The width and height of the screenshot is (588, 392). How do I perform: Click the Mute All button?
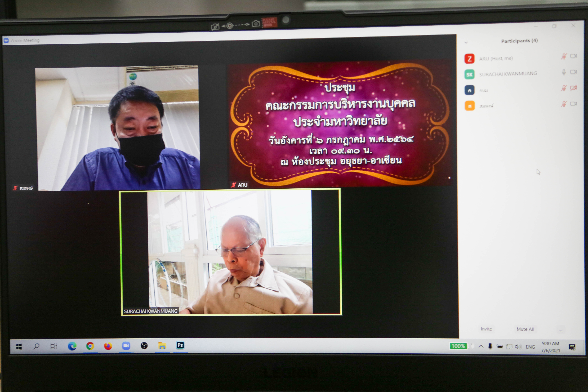coord(525,329)
